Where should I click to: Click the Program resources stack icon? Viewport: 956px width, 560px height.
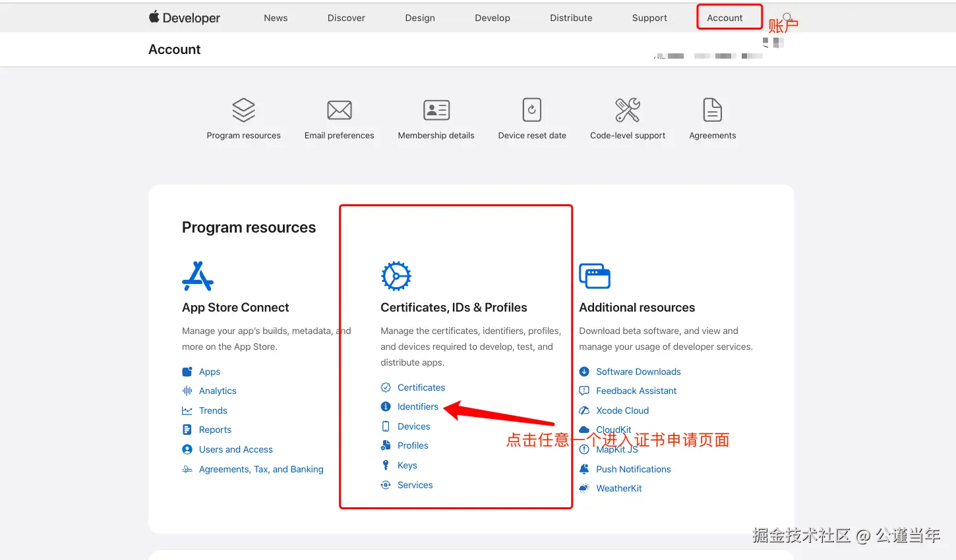[x=243, y=110]
